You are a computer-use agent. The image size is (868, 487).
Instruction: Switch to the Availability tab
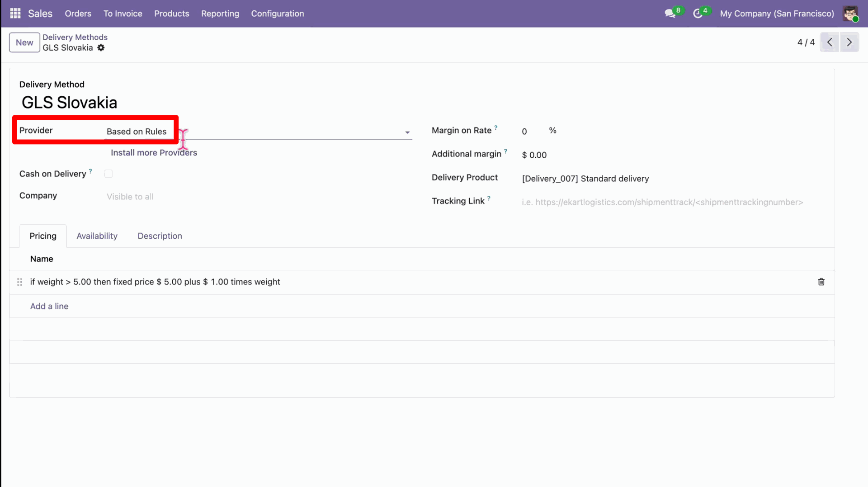97,236
